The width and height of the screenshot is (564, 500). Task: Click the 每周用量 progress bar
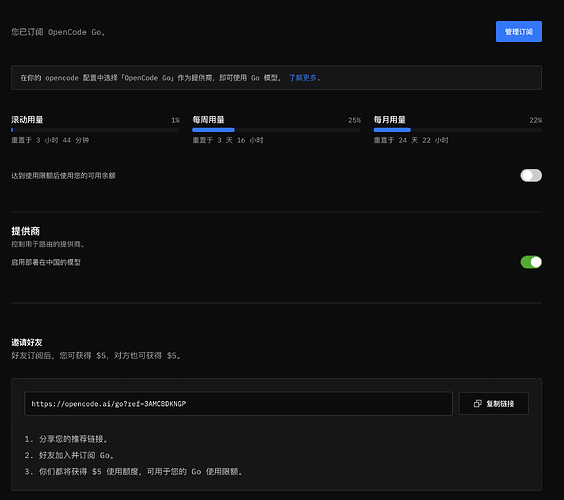[x=276, y=130]
